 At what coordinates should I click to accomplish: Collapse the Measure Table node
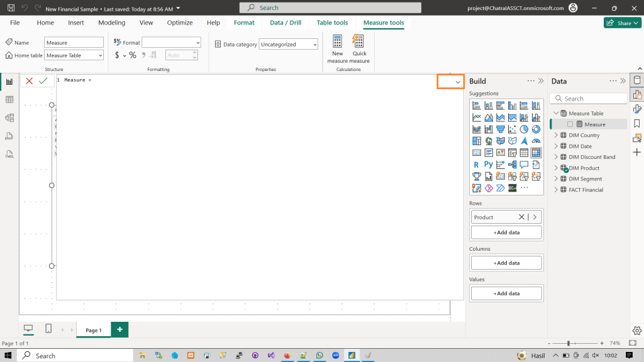point(555,114)
